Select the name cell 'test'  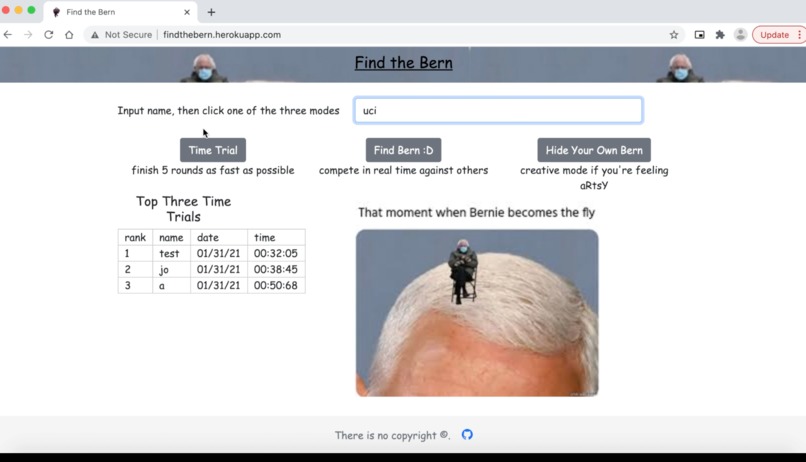172,253
